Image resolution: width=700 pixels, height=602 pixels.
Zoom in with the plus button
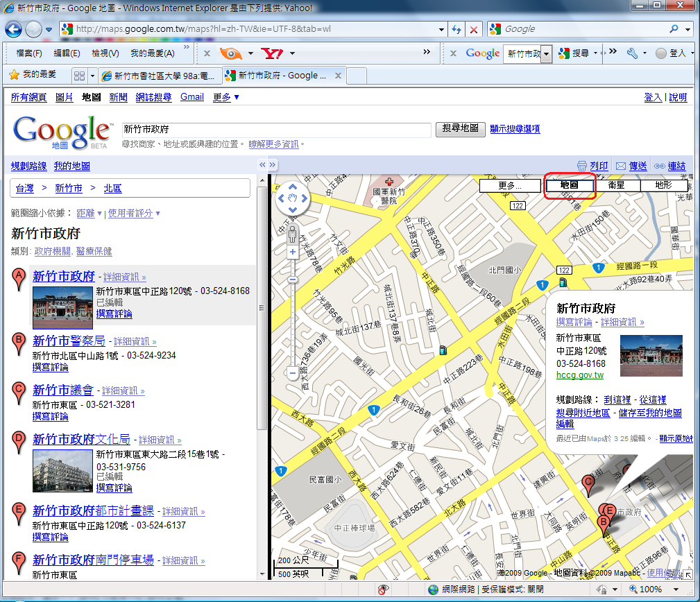(x=293, y=252)
